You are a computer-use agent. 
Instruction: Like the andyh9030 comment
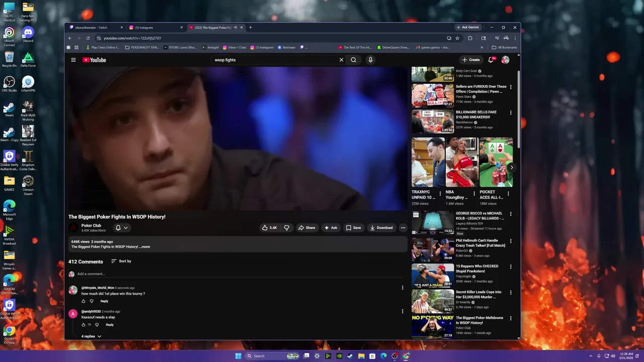pyautogui.click(x=84, y=325)
